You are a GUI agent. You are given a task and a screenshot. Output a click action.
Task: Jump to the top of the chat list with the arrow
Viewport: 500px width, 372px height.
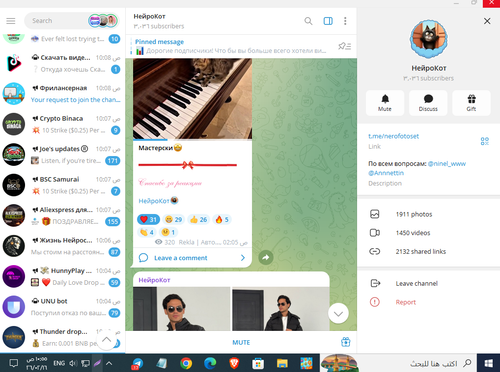tap(106, 340)
